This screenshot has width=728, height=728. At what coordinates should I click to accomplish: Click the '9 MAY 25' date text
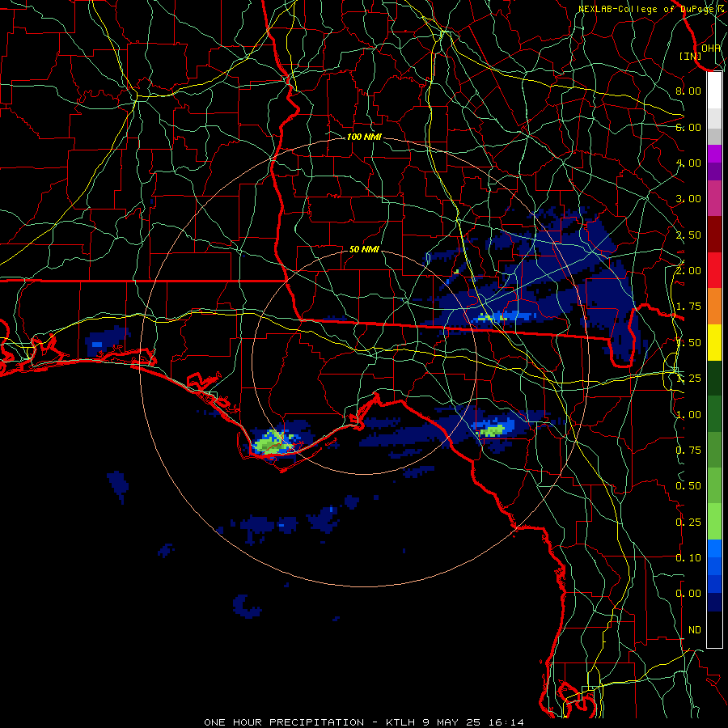(451, 722)
